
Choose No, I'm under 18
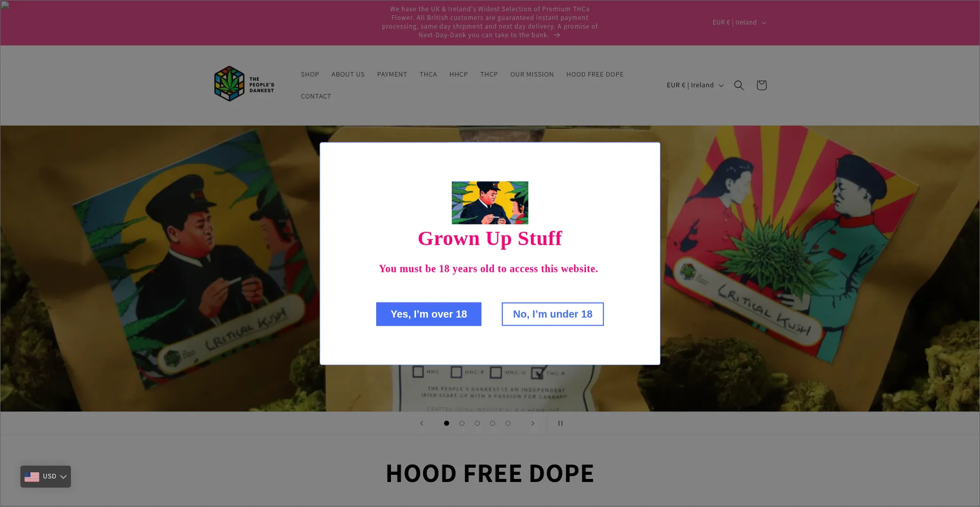pyautogui.click(x=553, y=314)
